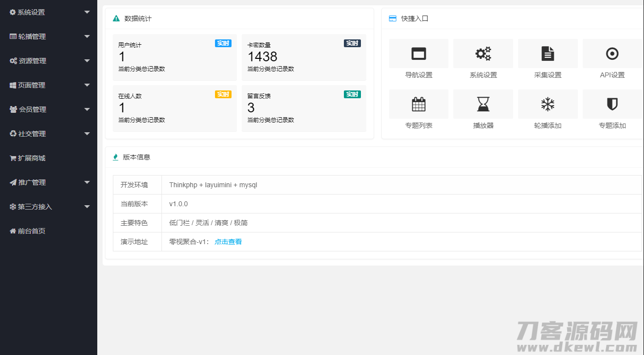Expand the 资源管理 menu arrow
The height and width of the screenshot is (355, 644).
pyautogui.click(x=87, y=61)
